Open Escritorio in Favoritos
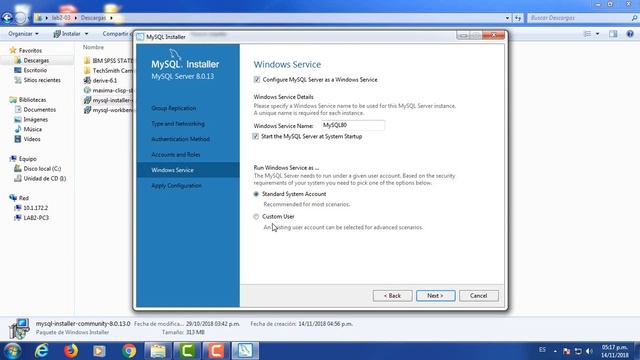This screenshot has height=360, width=640. pos(35,70)
